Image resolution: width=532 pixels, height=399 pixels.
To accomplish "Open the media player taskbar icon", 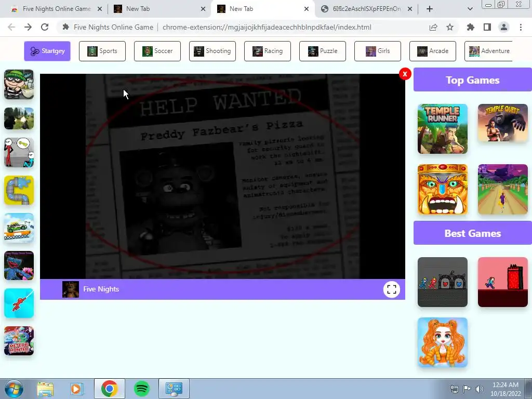I will pyautogui.click(x=77, y=389).
